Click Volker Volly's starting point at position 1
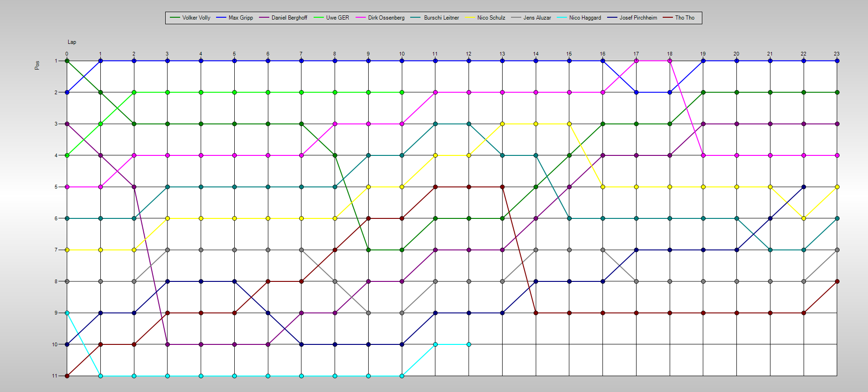868x392 pixels. [x=67, y=61]
